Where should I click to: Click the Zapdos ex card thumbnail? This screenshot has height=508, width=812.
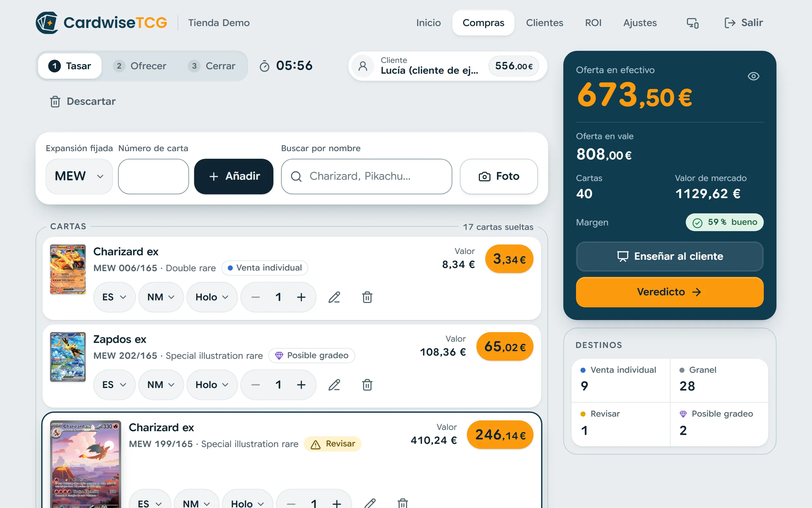click(x=68, y=357)
